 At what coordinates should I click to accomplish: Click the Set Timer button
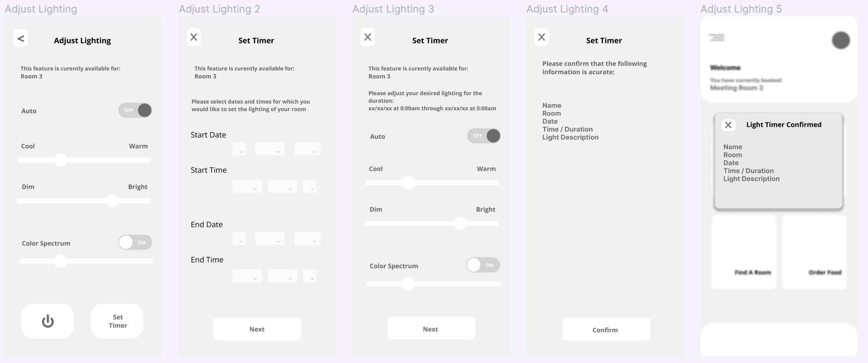117,321
